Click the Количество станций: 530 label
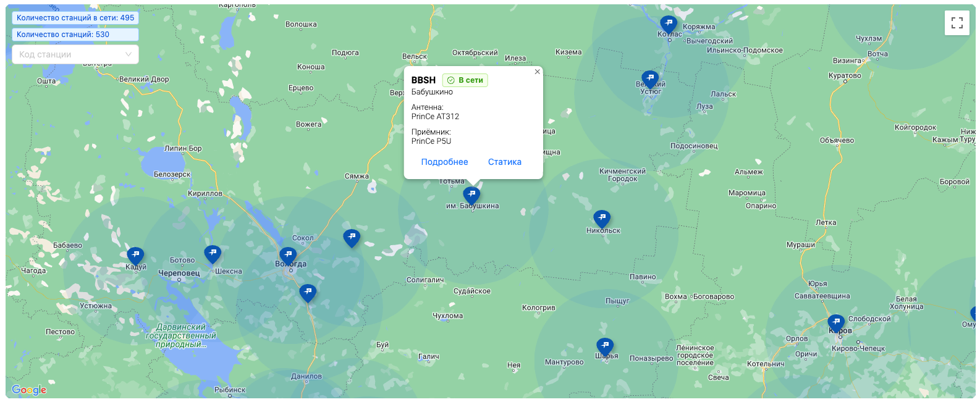 [x=75, y=35]
